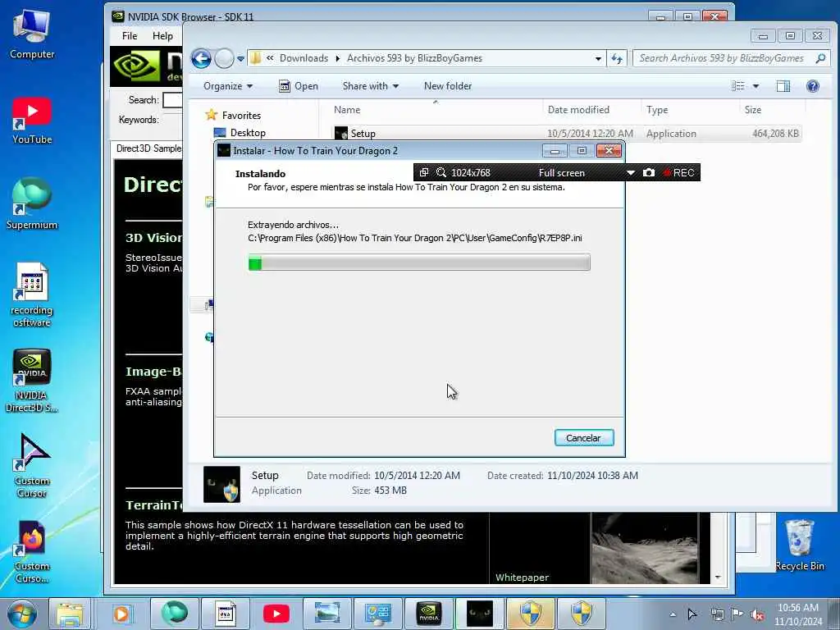Click the installer extraction progress bar
Image resolution: width=840 pixels, height=630 pixels.
click(419, 262)
